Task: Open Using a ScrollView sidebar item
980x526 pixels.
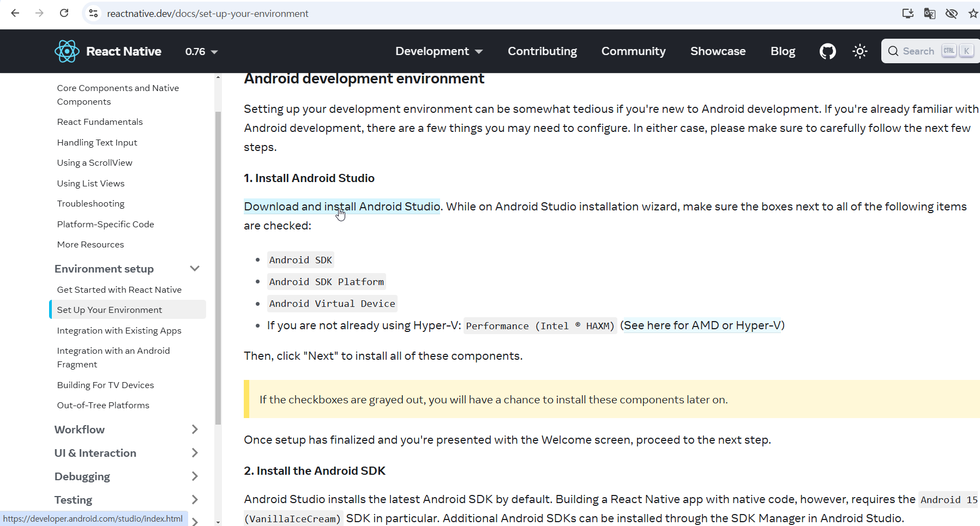Action: [x=94, y=163]
